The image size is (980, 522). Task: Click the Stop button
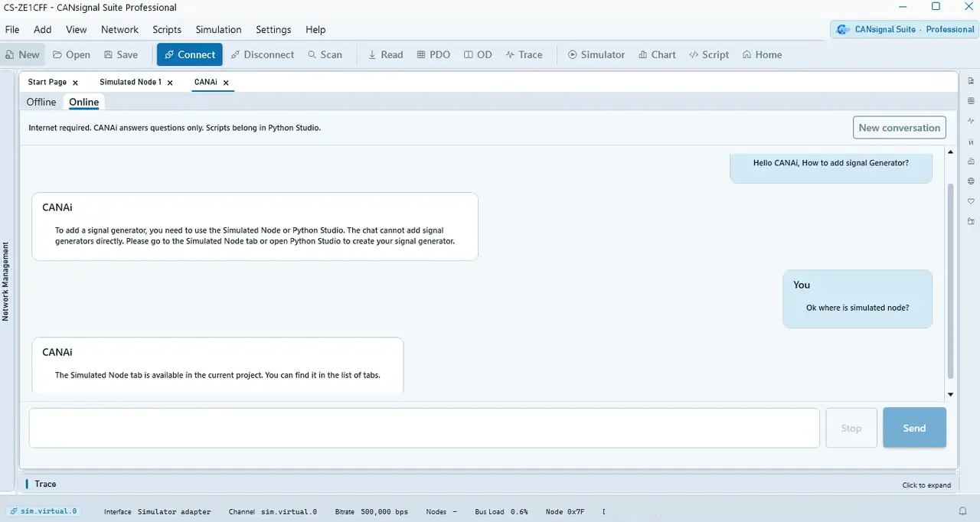coord(851,428)
